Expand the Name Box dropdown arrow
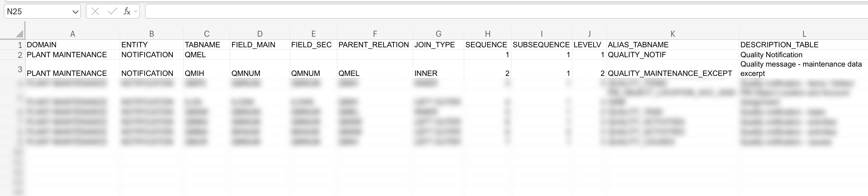Viewport: 868px width, 196px height. pyautogui.click(x=75, y=12)
